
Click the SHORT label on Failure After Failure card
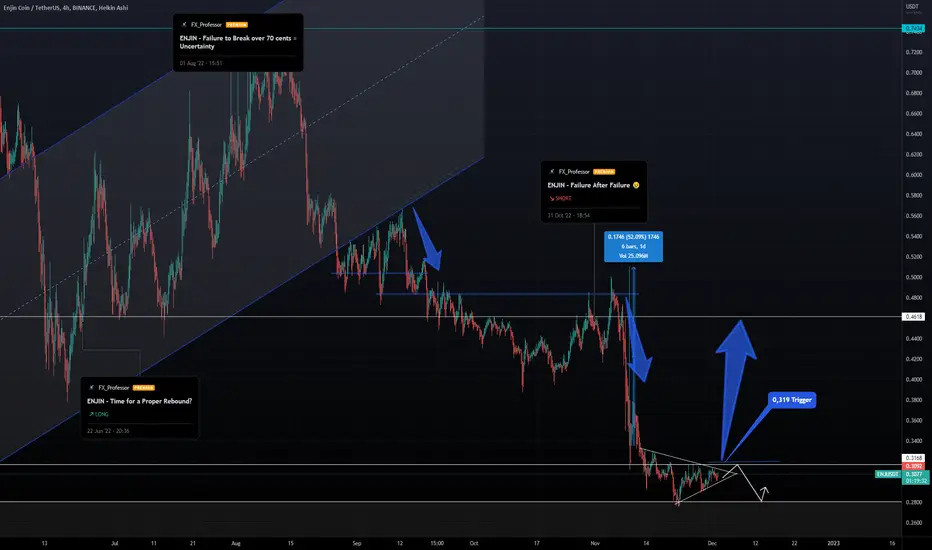[x=560, y=199]
